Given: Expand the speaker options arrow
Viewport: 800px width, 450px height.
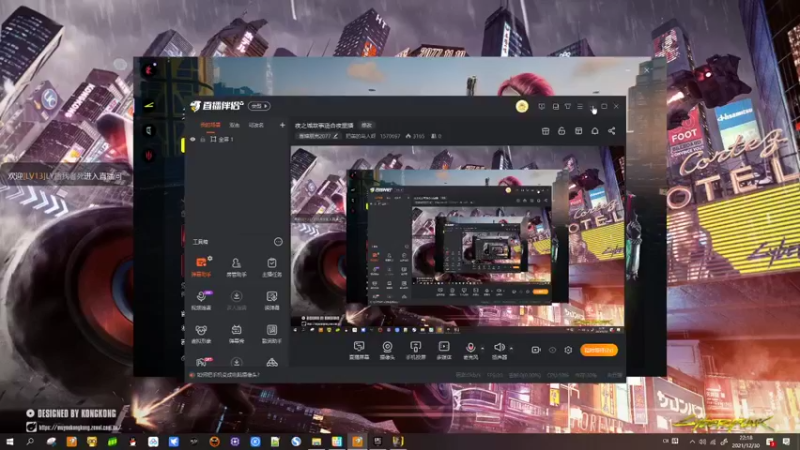Looking at the screenshot, I should [x=511, y=349].
